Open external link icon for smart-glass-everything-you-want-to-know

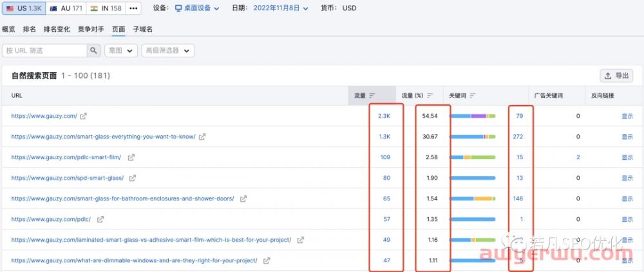click(202, 137)
